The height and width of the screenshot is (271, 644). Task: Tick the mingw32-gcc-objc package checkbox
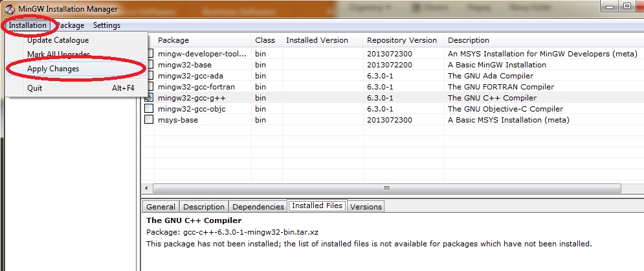point(150,109)
